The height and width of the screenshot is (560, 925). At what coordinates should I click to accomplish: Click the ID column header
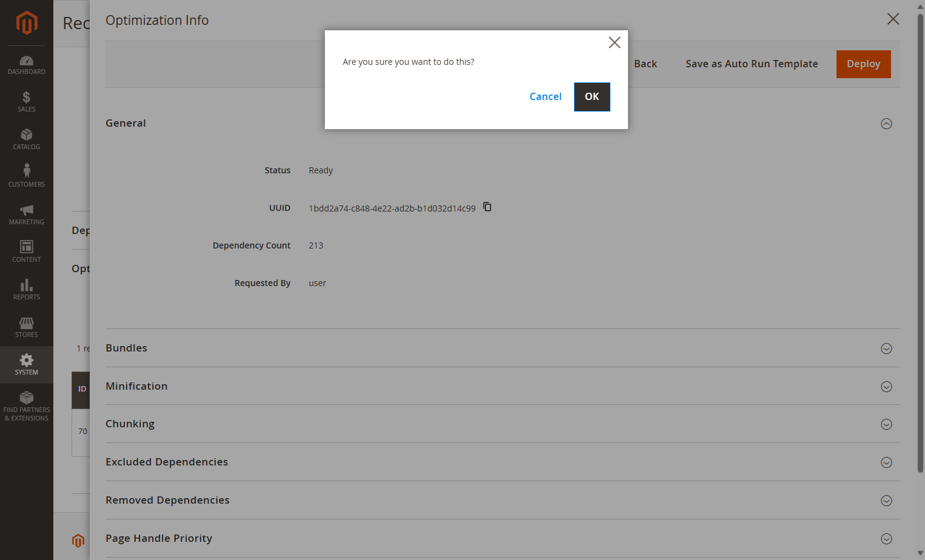click(x=82, y=389)
